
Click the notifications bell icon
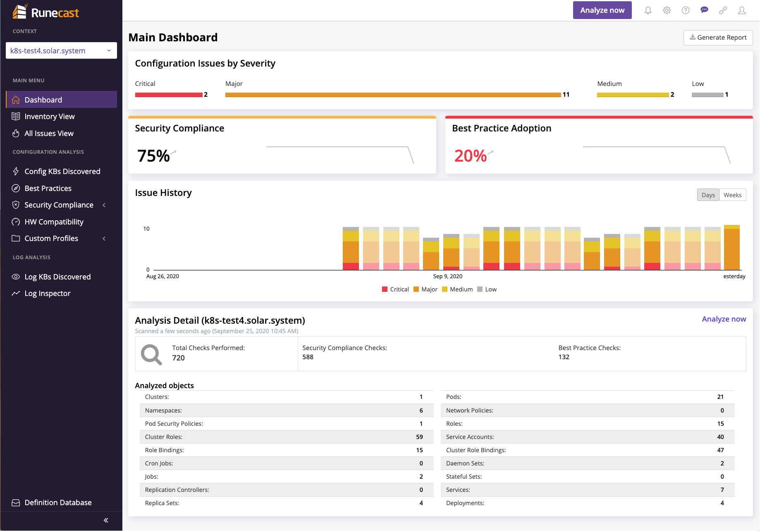[x=648, y=10]
